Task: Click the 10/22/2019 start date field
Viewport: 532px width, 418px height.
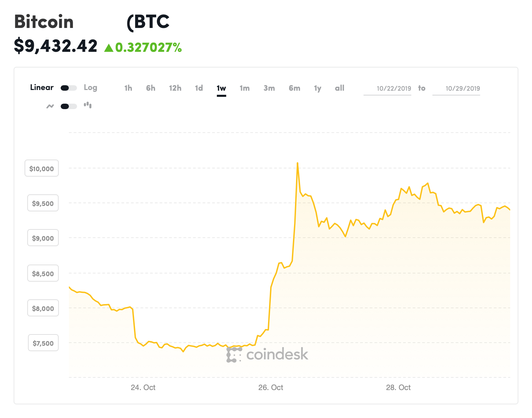Action: pyautogui.click(x=388, y=88)
